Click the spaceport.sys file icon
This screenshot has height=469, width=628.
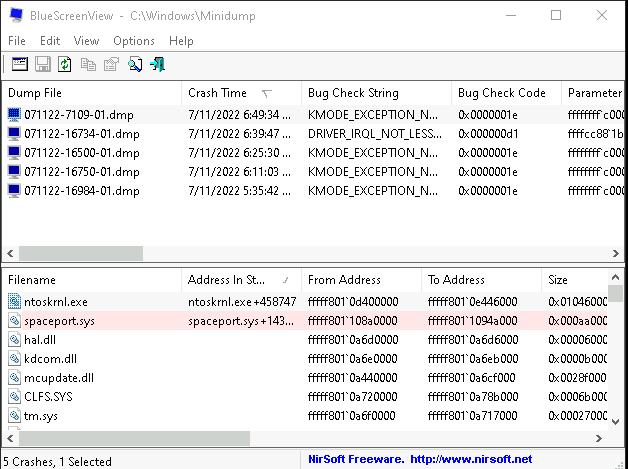coord(14,320)
